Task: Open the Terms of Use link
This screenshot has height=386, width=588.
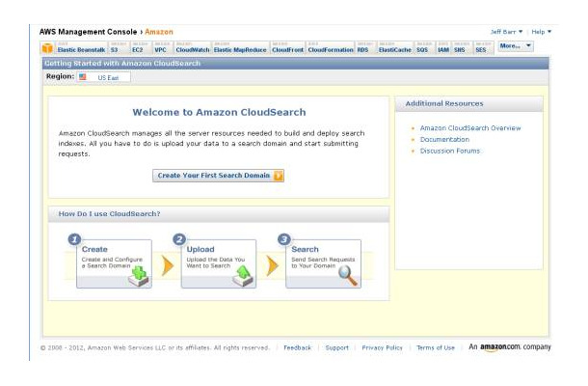Action: click(436, 347)
